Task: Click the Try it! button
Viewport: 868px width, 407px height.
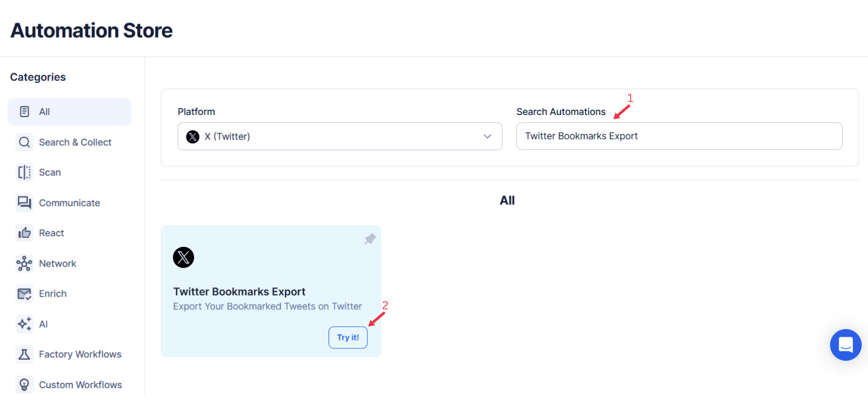Action: (x=348, y=337)
